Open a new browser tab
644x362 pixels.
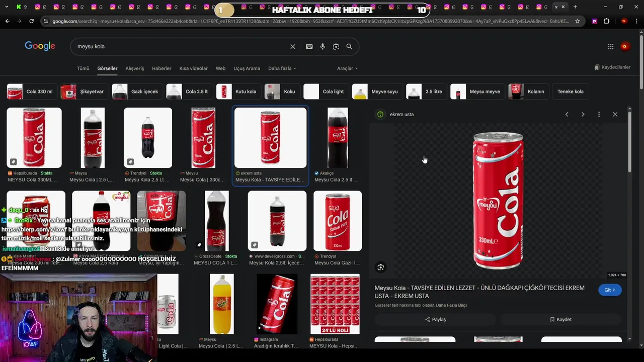click(x=575, y=7)
